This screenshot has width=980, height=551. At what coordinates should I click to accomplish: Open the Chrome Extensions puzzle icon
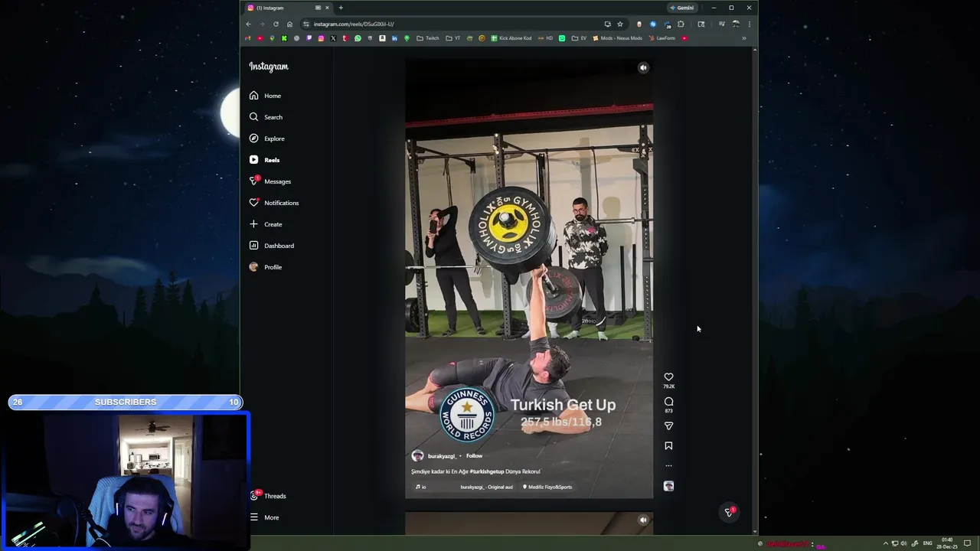pyautogui.click(x=681, y=24)
